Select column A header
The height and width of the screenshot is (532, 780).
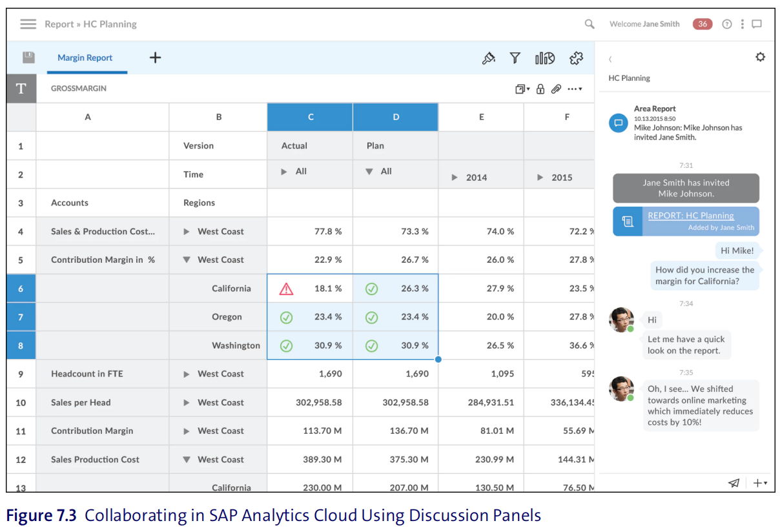pyautogui.click(x=103, y=117)
